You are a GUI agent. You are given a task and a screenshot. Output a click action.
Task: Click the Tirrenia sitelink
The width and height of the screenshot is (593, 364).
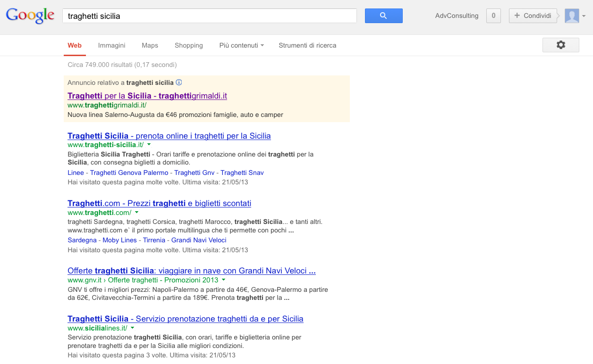(x=154, y=240)
